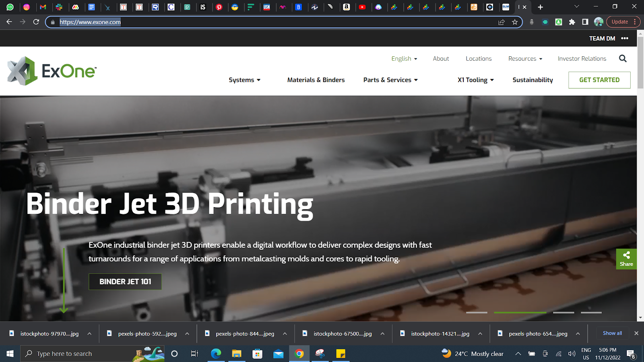Click Show all downloads
Image resolution: width=644 pixels, height=362 pixels.
click(x=612, y=333)
